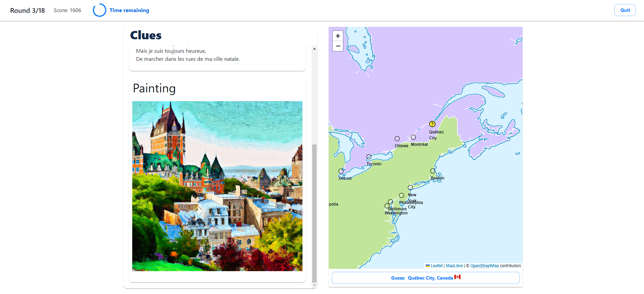Click the clues scrollbar up arrow
The height and width of the screenshot is (294, 644).
(314, 49)
